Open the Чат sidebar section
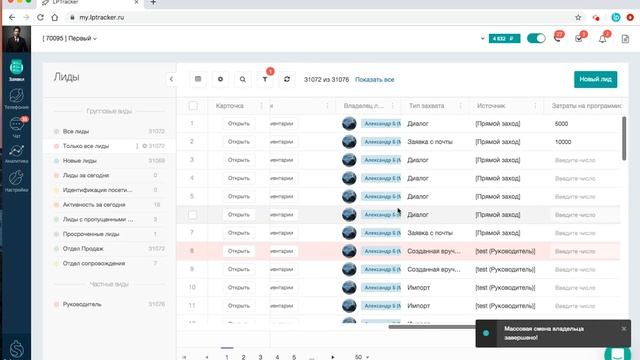The image size is (640, 360). pos(16,127)
